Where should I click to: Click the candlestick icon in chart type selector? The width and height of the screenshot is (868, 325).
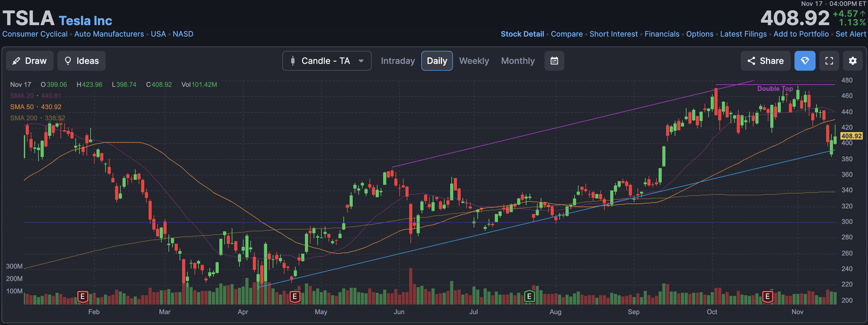click(293, 61)
